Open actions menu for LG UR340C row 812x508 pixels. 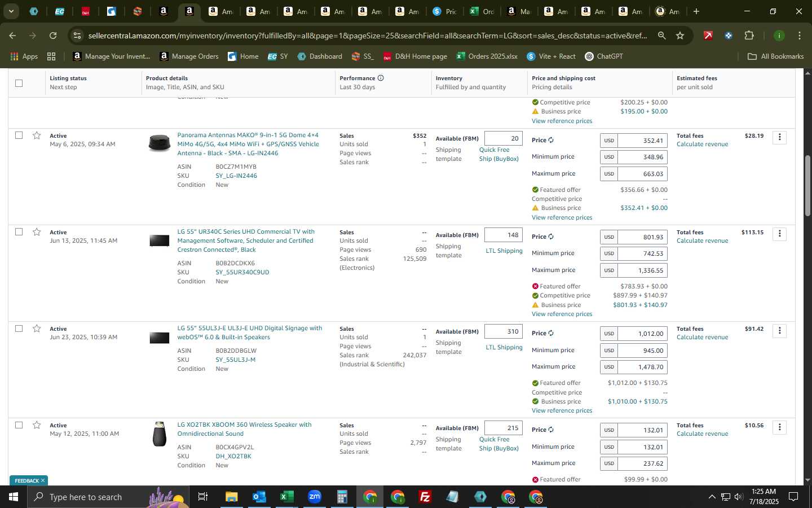(779, 234)
